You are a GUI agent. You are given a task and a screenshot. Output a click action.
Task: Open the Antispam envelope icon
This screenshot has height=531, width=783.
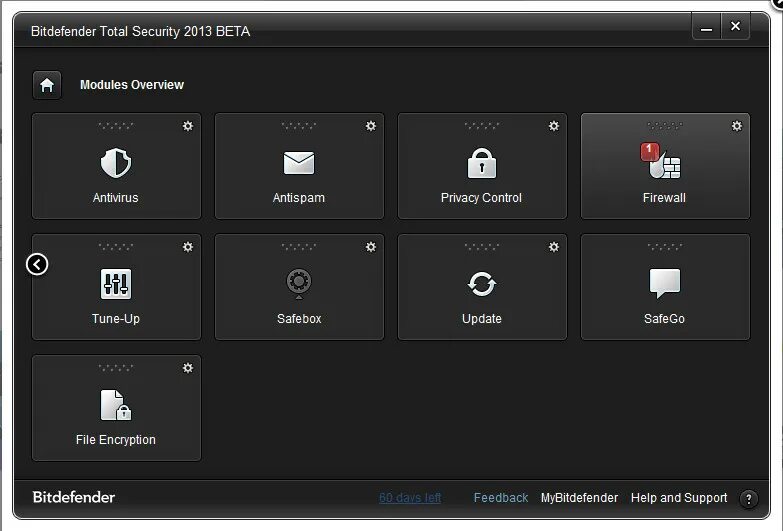point(299,163)
